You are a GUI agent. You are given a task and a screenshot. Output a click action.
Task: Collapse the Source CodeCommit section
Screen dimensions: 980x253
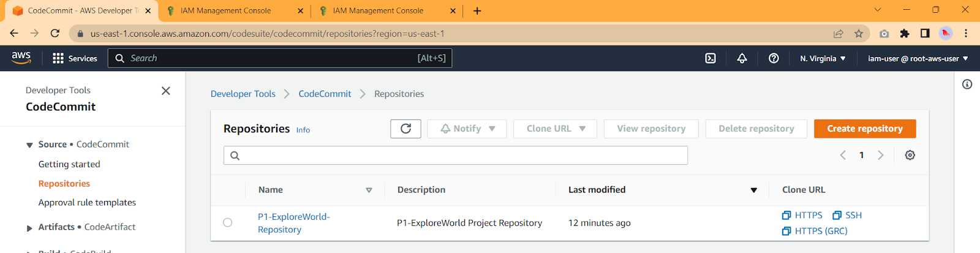click(x=29, y=145)
